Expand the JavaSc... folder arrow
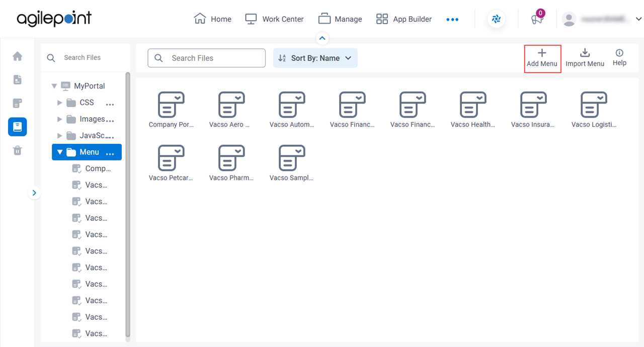 click(x=60, y=136)
